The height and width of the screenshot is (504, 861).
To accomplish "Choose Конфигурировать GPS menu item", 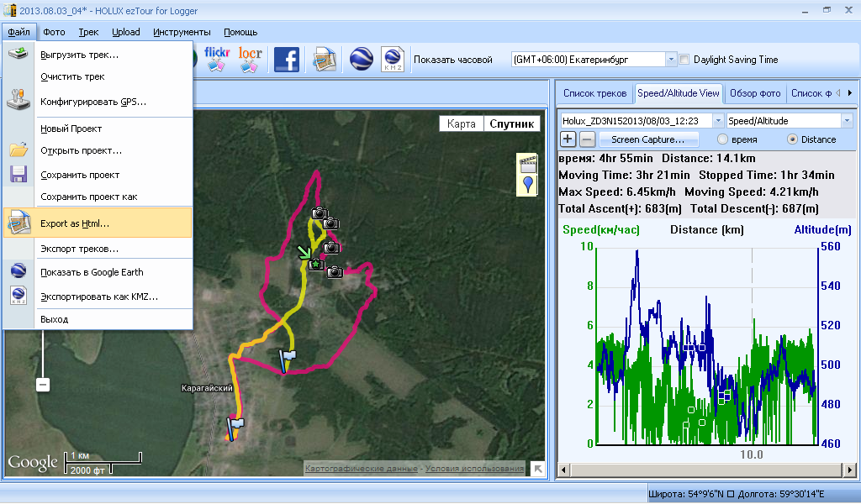I will [98, 102].
